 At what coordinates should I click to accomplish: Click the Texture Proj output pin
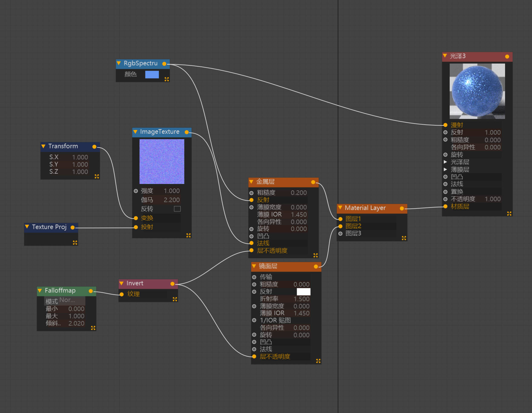point(73,228)
